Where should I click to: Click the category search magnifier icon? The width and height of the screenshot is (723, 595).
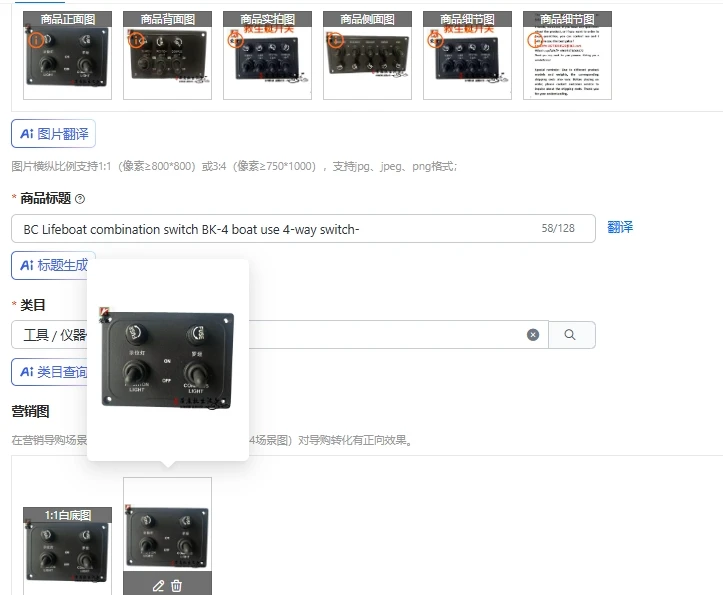point(570,335)
